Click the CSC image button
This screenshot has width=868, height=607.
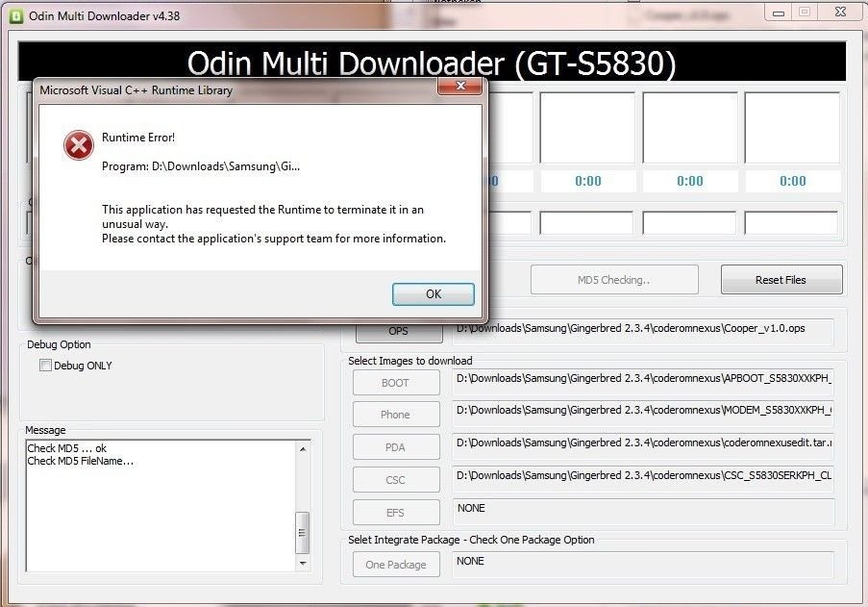[x=396, y=480]
